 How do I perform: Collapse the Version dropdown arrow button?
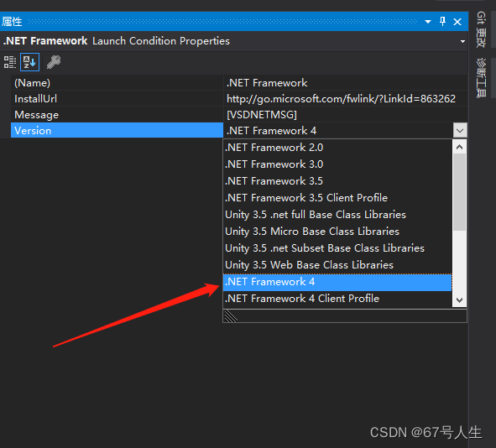pyautogui.click(x=460, y=131)
